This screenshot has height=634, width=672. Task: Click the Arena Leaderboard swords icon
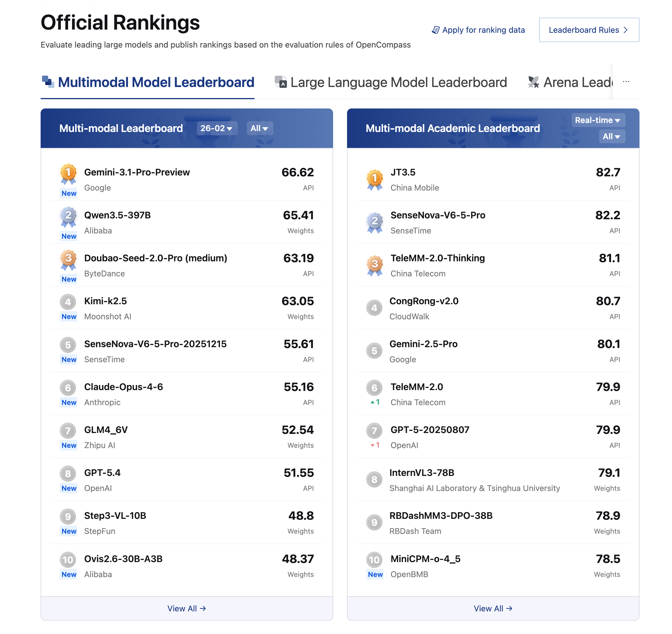pos(533,81)
